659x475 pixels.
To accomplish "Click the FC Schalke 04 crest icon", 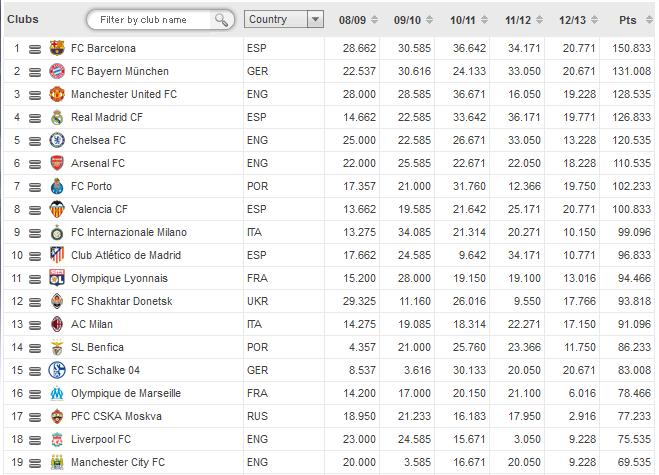I will [57, 370].
